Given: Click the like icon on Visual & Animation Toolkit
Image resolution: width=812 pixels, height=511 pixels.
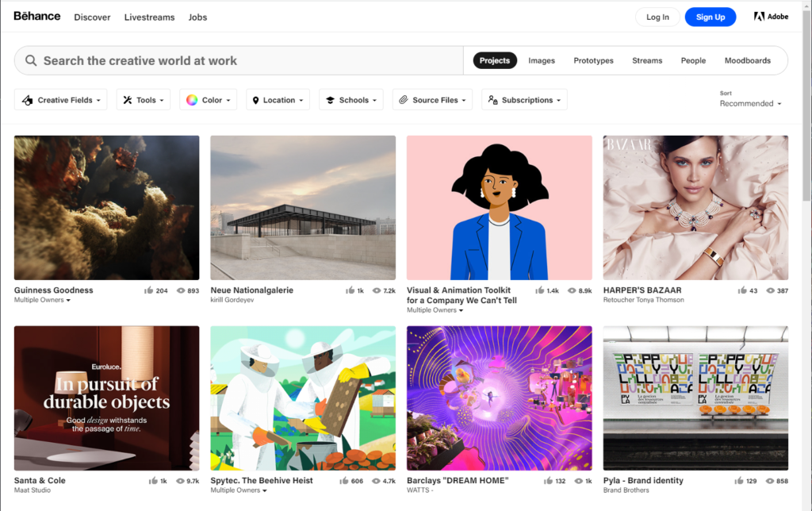Looking at the screenshot, I should 539,290.
